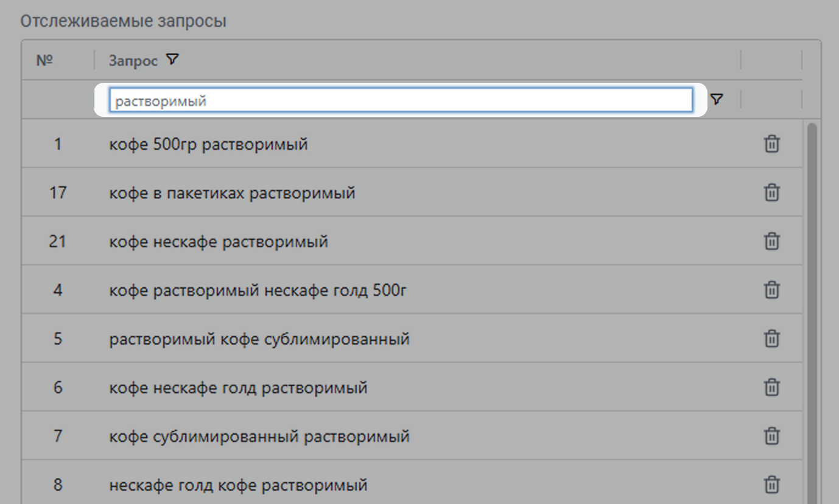Delete the "кофе нескафе голд растворимый" entry
The image size is (839, 504).
click(x=771, y=387)
